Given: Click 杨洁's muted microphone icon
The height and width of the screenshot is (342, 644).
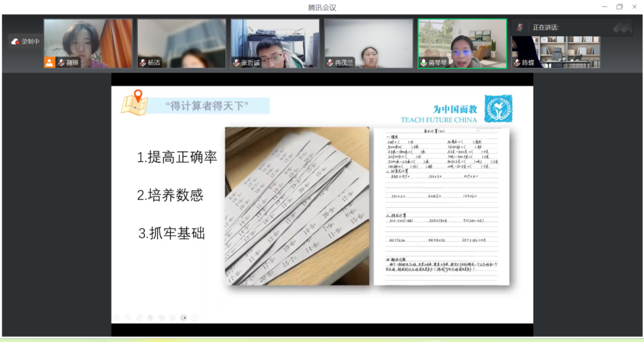Looking at the screenshot, I should [143, 63].
